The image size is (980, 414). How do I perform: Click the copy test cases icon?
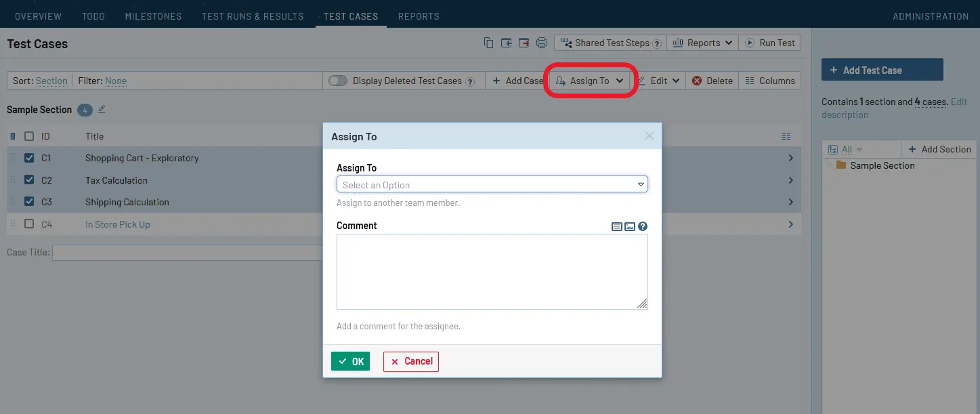[x=488, y=43]
